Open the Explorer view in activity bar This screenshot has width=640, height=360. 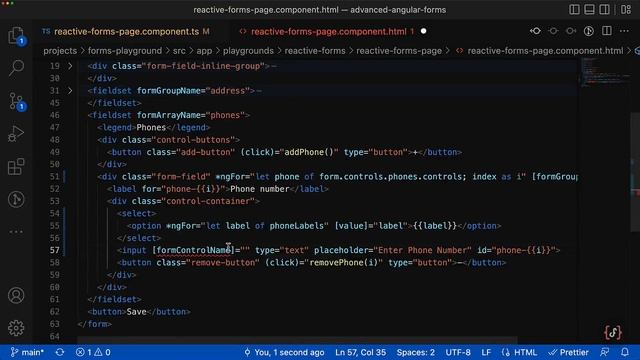(x=16, y=36)
